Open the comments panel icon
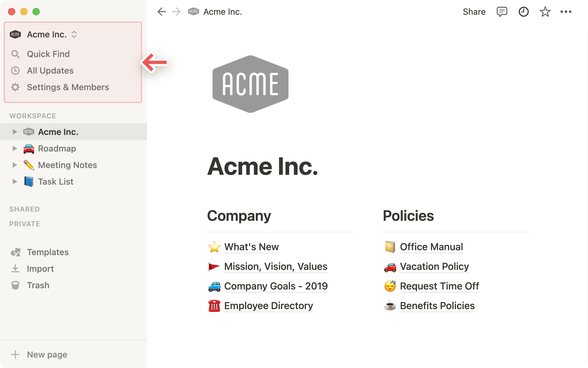Screen dimensions: 588x368 click(502, 12)
